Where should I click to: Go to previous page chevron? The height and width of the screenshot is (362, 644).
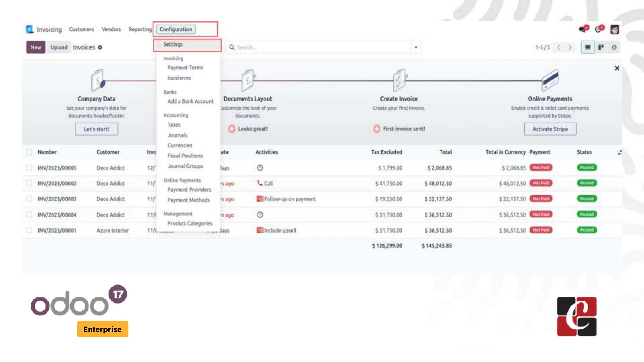click(x=559, y=47)
